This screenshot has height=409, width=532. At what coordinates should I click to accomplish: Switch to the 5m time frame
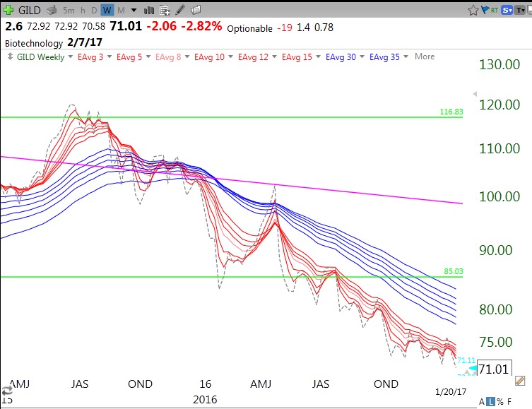[68, 11]
